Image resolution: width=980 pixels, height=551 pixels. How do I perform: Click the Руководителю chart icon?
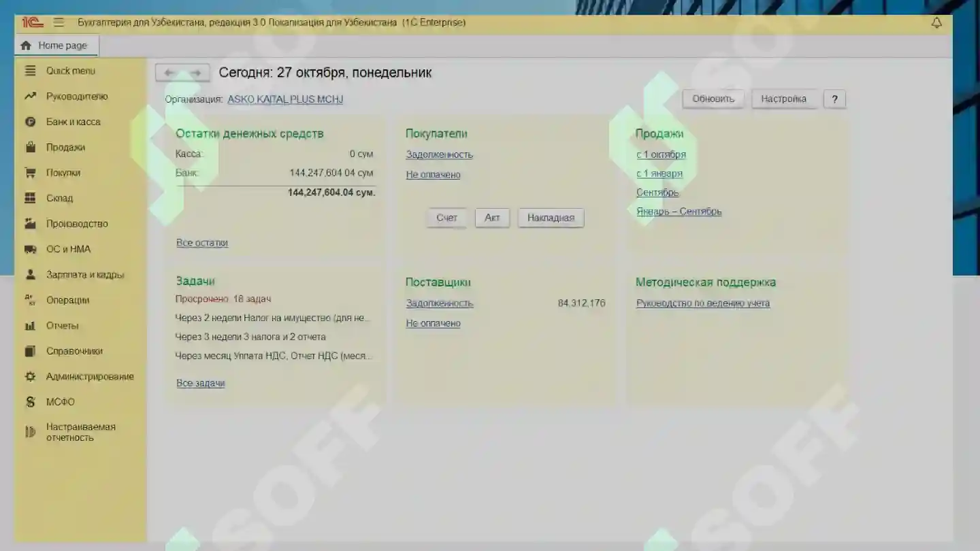tap(30, 97)
